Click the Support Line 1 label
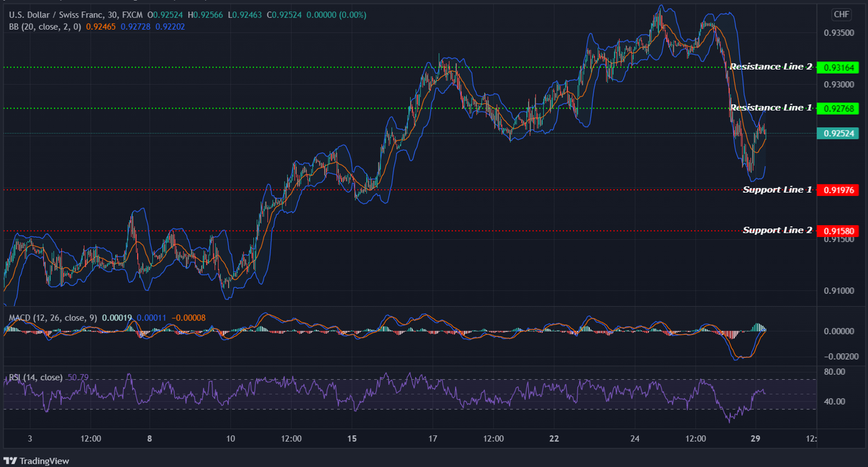Screen dimensions: 868x467 point(777,189)
